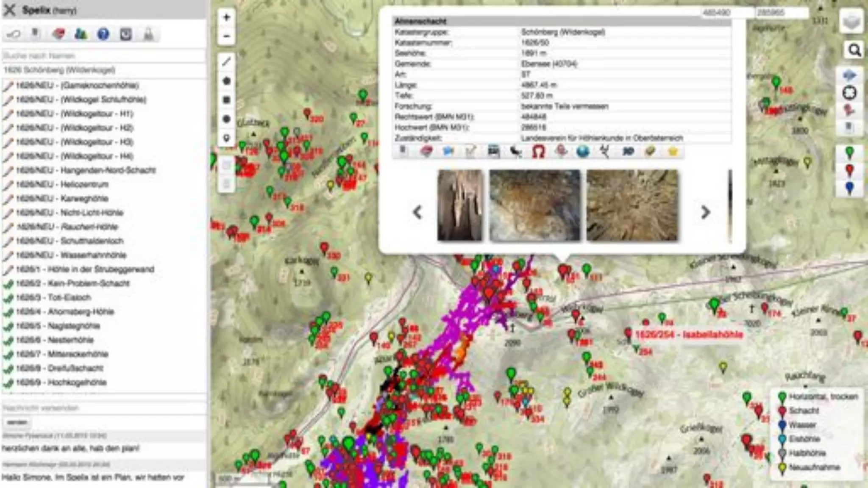Show previous photos with left chevron
Viewport: 868px width, 488px height.
(417, 212)
